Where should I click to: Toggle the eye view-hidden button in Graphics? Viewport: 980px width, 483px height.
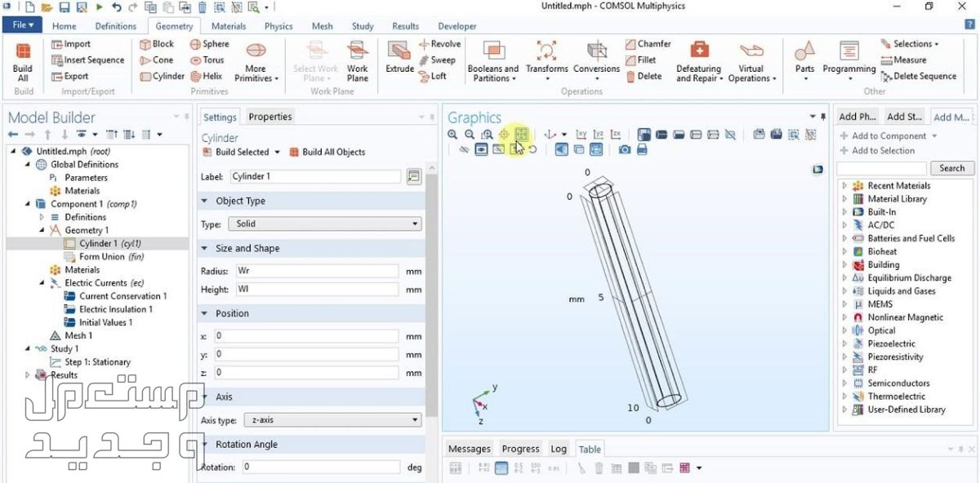481,150
